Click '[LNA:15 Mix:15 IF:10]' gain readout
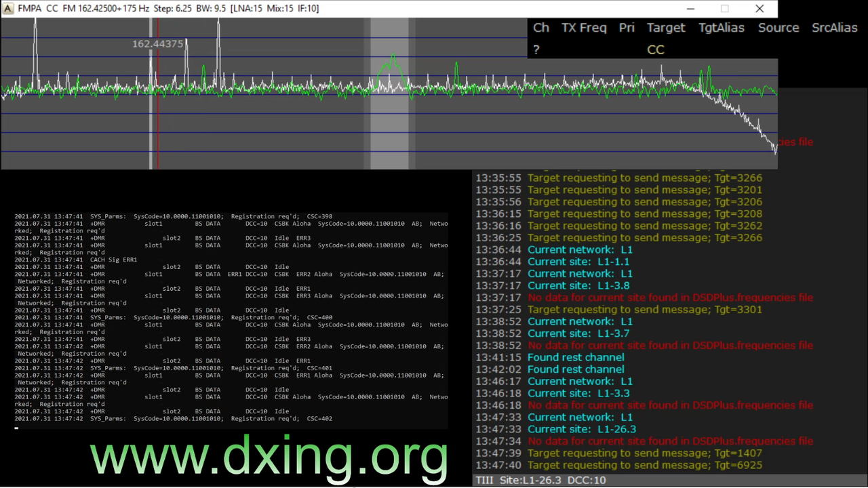The width and height of the screenshot is (868, 488). (275, 8)
